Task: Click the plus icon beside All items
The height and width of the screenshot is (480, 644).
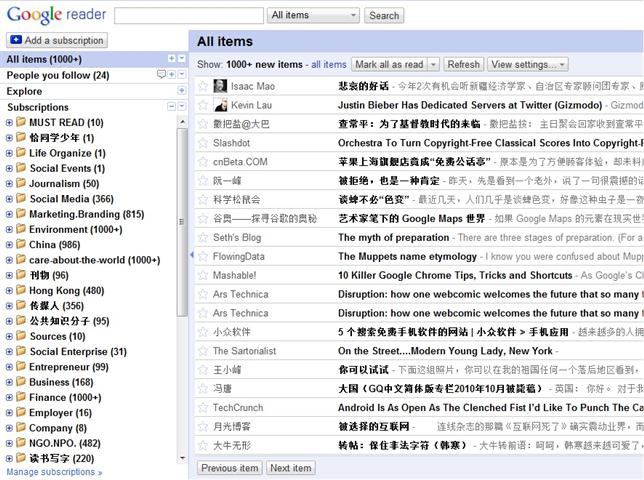Action: click(172, 59)
